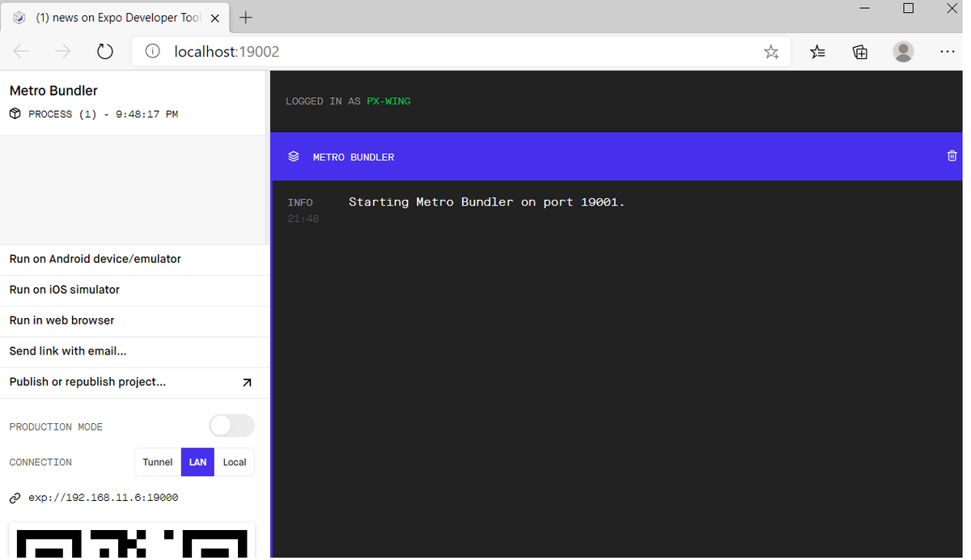Click the link icon beside exp URL
Viewport: 971px width, 560px height.
click(15, 498)
